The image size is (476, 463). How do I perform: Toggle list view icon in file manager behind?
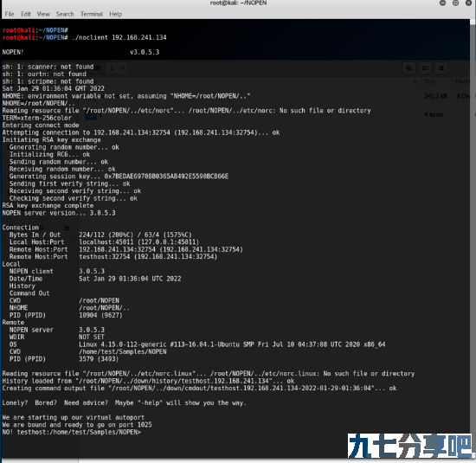425,68
